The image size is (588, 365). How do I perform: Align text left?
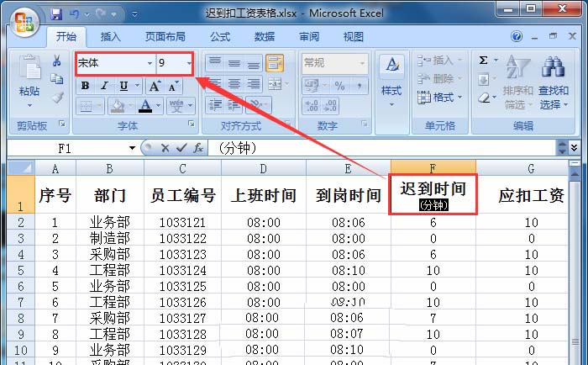[x=214, y=83]
